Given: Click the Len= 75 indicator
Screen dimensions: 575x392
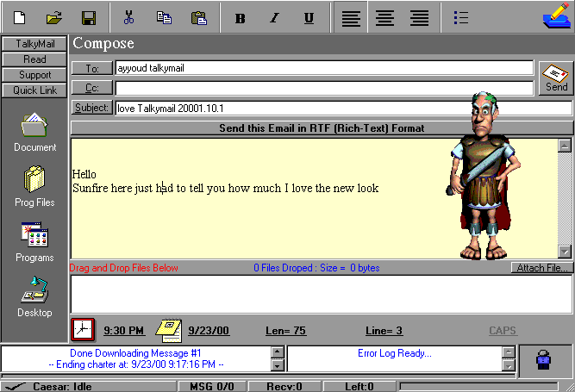Looking at the screenshot, I should 285,331.
